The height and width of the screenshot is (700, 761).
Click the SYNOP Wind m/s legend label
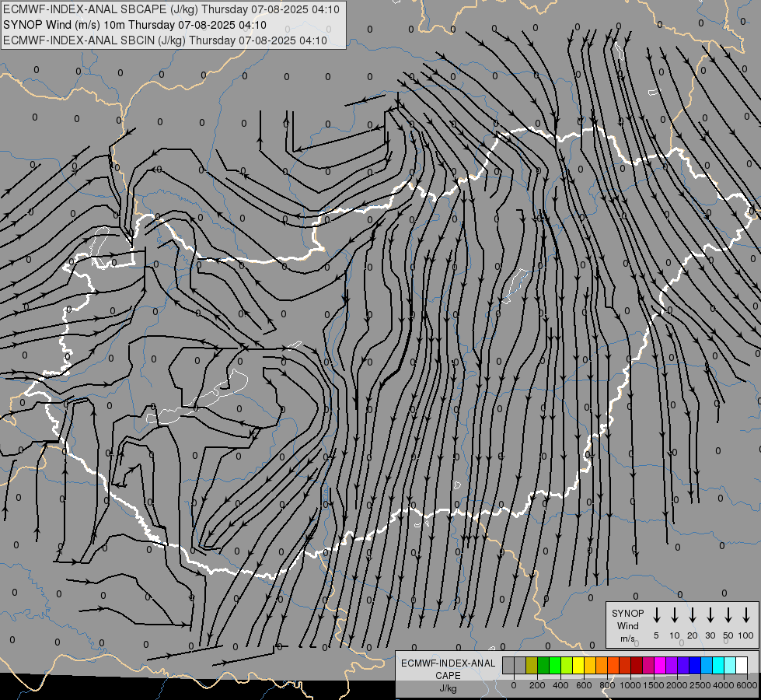pyautogui.click(x=627, y=625)
